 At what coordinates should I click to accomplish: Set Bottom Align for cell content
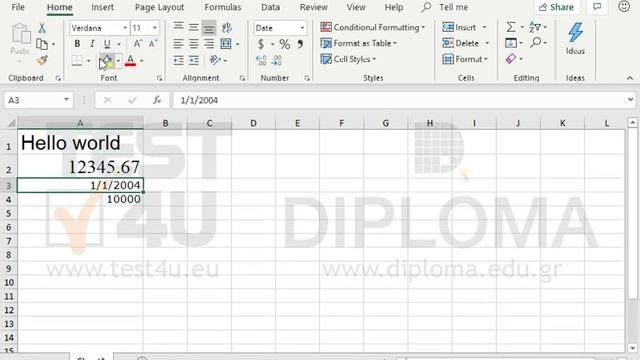pos(209,27)
